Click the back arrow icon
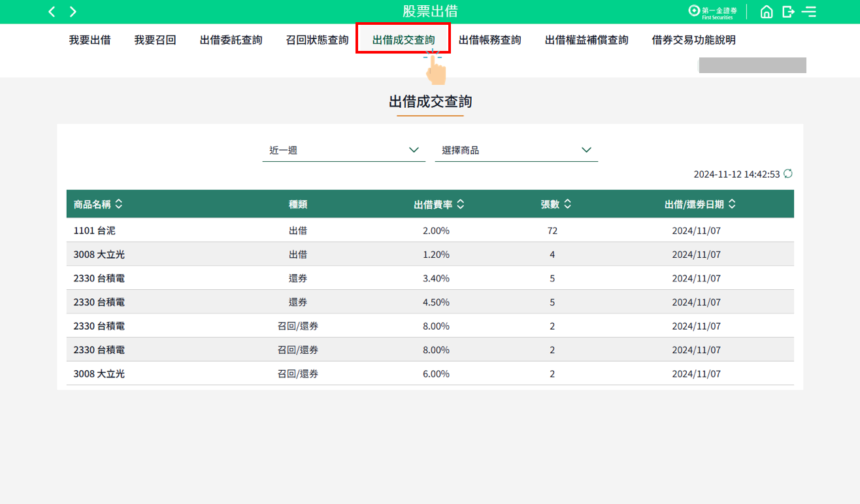860x504 pixels. pyautogui.click(x=52, y=12)
